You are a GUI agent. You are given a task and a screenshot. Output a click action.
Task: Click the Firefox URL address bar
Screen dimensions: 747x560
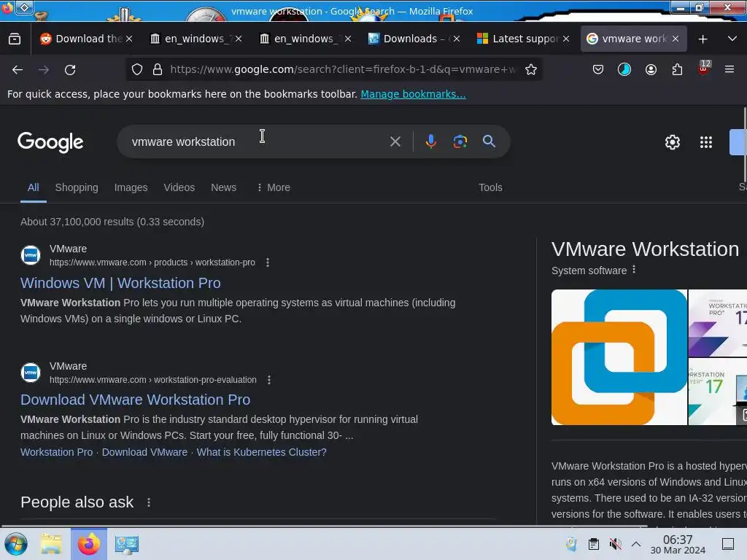click(x=342, y=69)
